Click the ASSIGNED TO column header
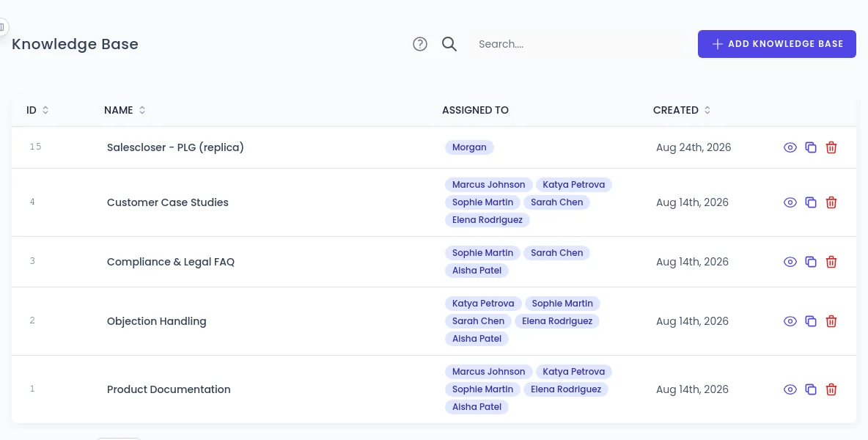This screenshot has height=440, width=868. [x=475, y=110]
